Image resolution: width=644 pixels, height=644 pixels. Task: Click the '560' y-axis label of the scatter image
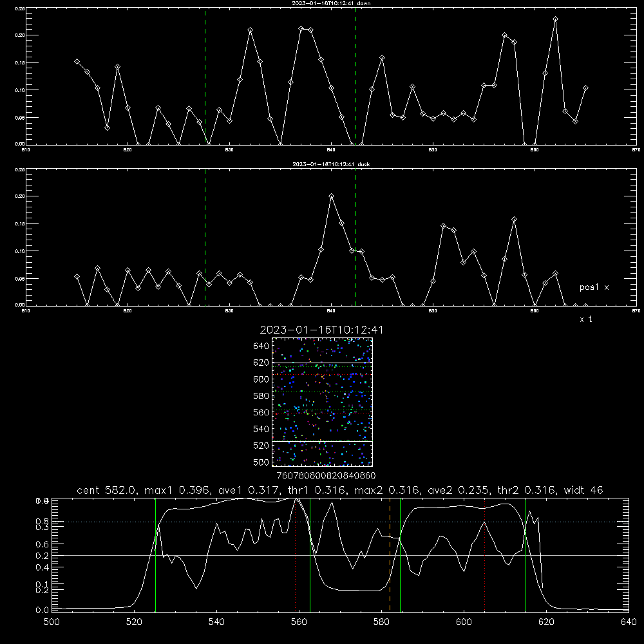[x=261, y=412]
